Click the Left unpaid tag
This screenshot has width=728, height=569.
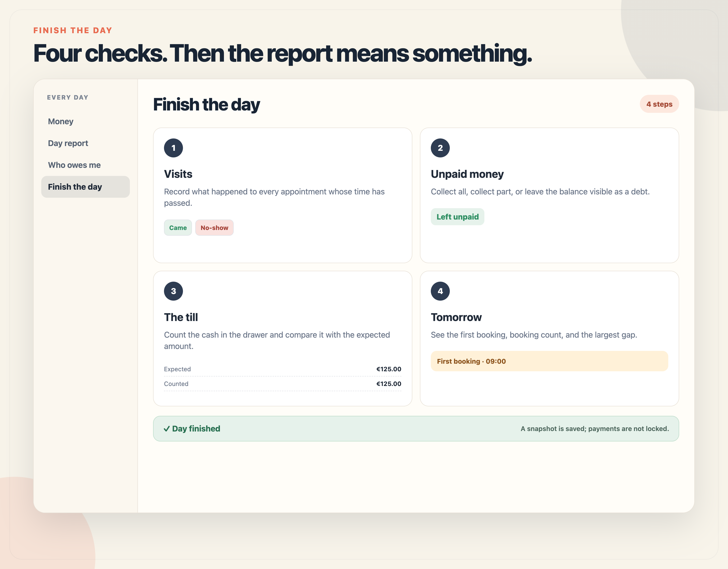coord(457,217)
